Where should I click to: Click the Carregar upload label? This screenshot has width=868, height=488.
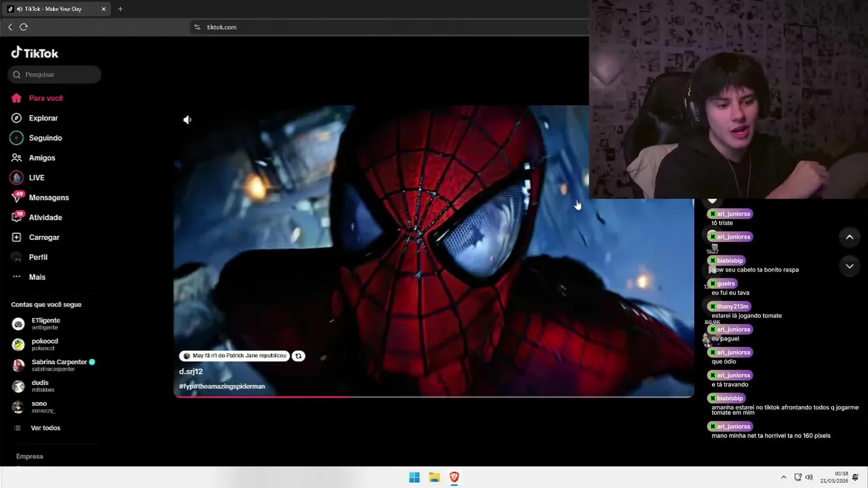[x=44, y=237]
